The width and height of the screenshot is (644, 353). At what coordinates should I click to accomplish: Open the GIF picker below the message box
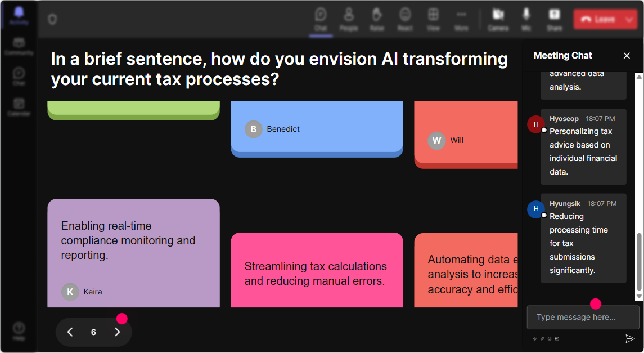pyautogui.click(x=557, y=339)
